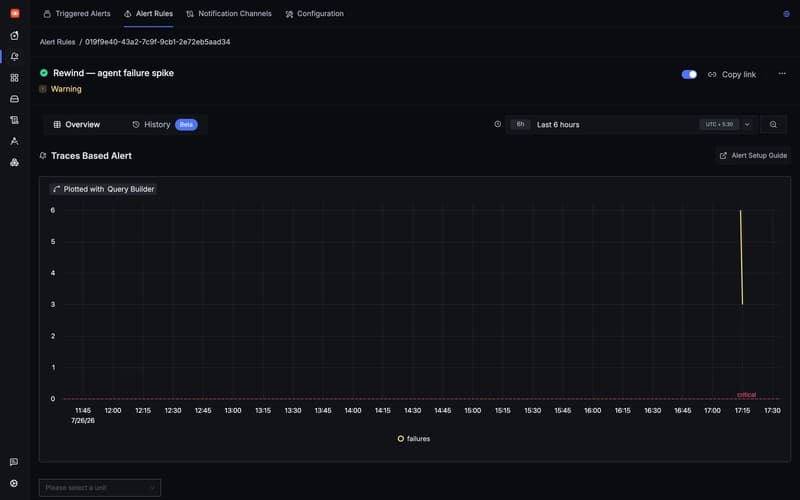Toggle the alert rule enable switch

point(689,74)
